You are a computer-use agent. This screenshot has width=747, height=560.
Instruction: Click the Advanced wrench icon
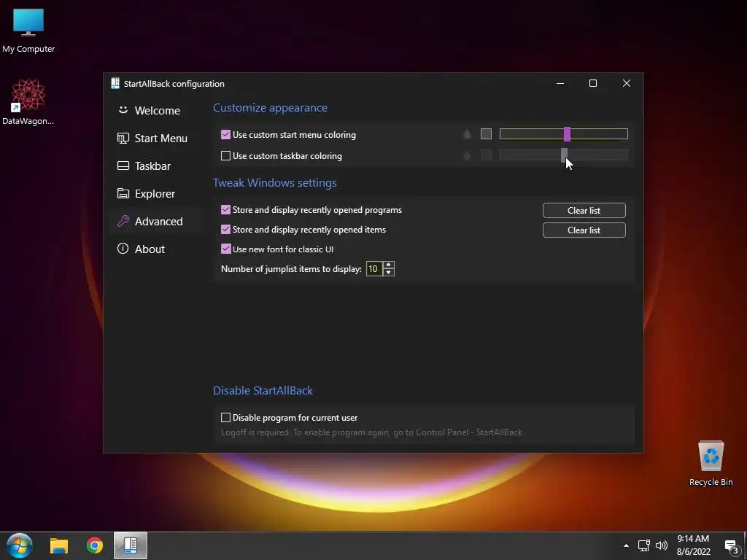[123, 221]
